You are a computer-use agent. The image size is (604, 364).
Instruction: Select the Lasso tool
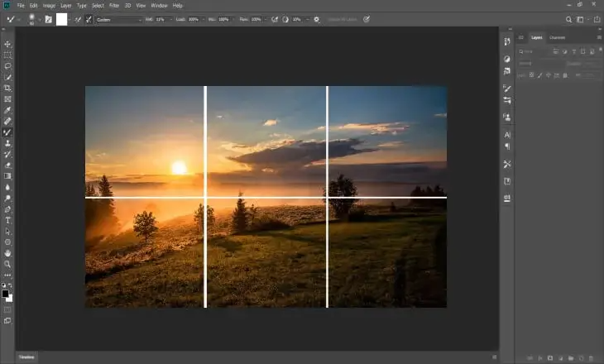click(7, 66)
